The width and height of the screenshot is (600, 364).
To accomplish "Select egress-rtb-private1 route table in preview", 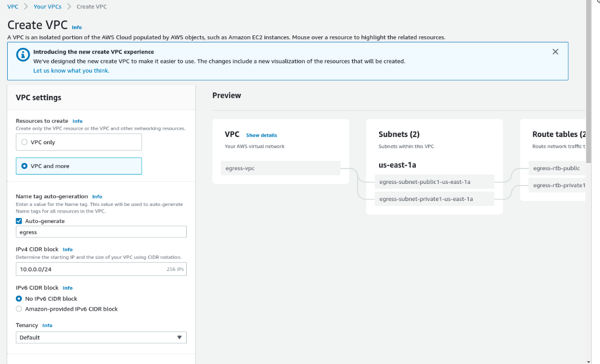I will [x=557, y=185].
